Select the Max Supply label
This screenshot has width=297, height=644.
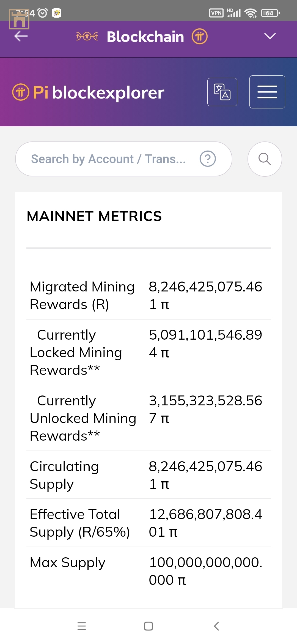click(68, 563)
